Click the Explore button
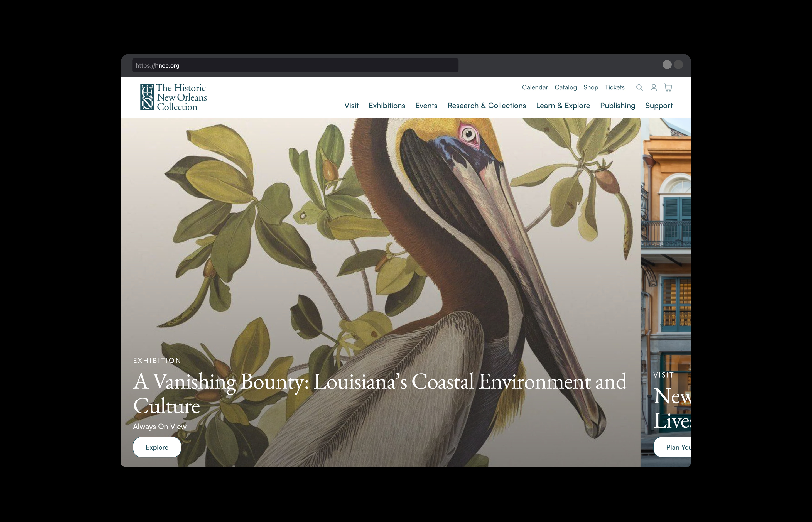 (156, 447)
